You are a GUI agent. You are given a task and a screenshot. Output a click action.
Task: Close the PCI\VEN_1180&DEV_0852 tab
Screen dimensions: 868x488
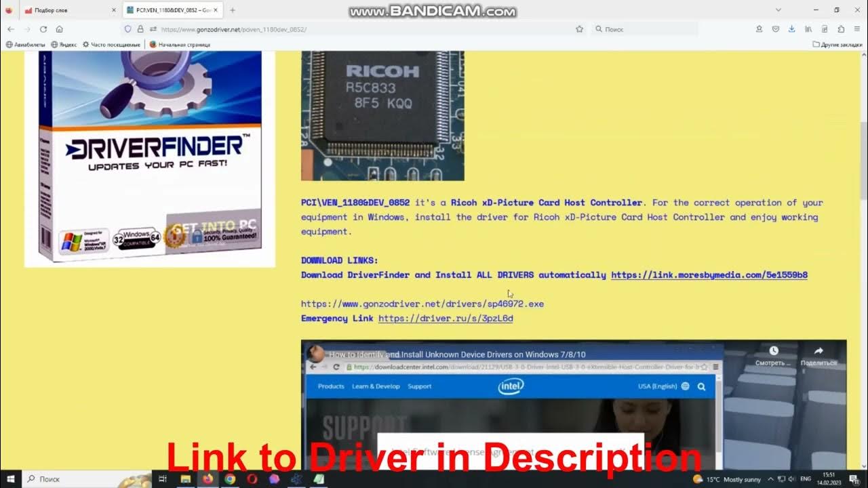click(216, 10)
